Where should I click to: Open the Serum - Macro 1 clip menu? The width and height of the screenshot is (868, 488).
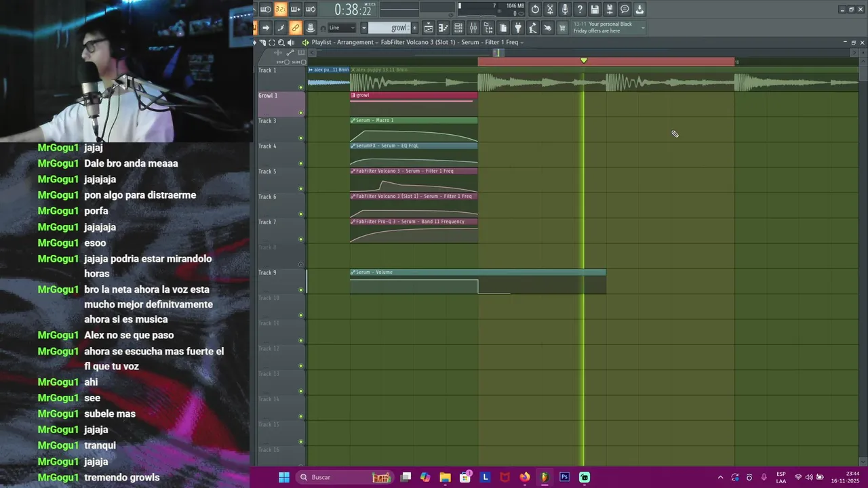click(353, 121)
